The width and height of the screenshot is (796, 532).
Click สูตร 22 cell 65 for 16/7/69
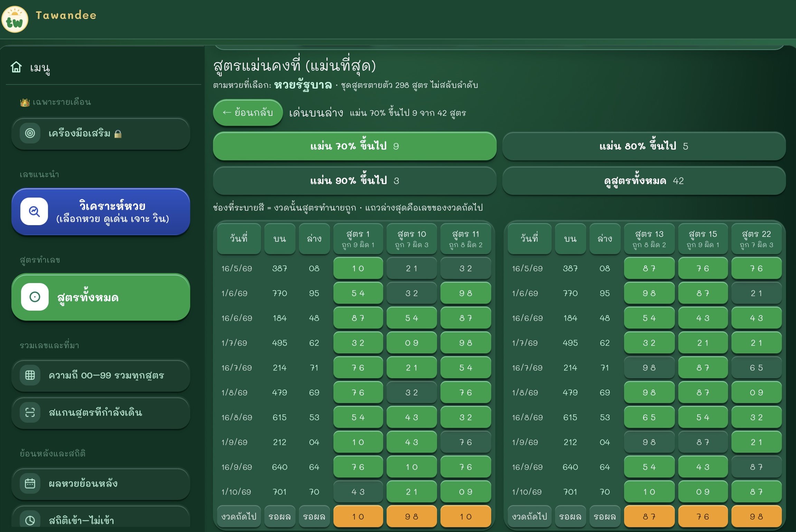(x=756, y=368)
